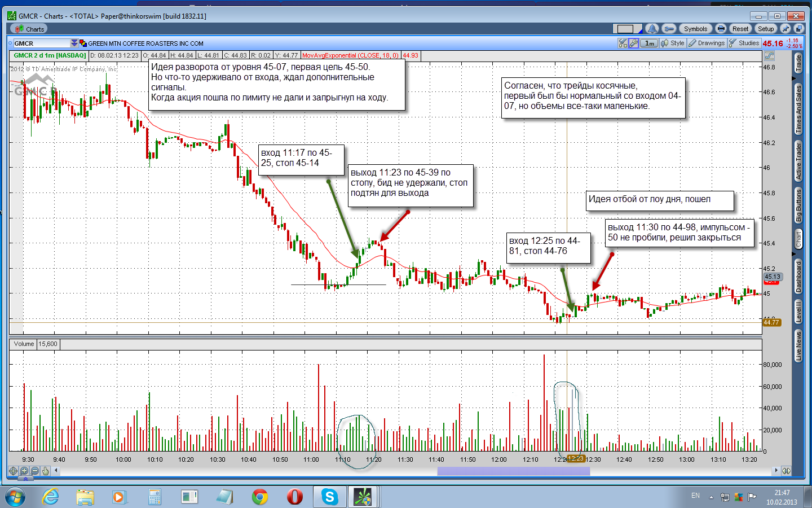Click the pin icon next to Setup
The width and height of the screenshot is (812, 508).
[785, 29]
